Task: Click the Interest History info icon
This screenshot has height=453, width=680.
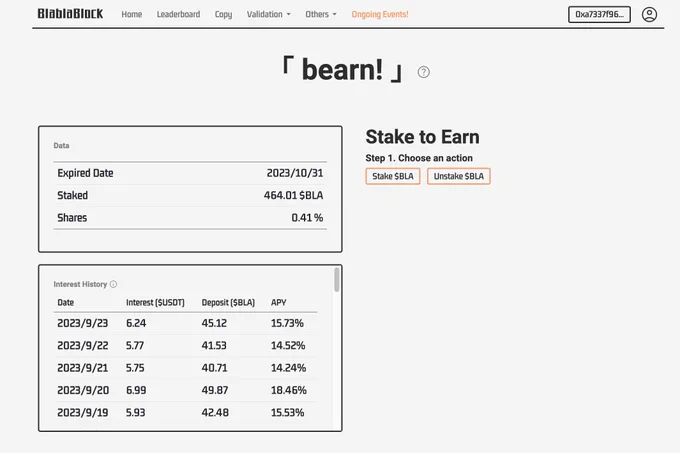Action: point(113,284)
